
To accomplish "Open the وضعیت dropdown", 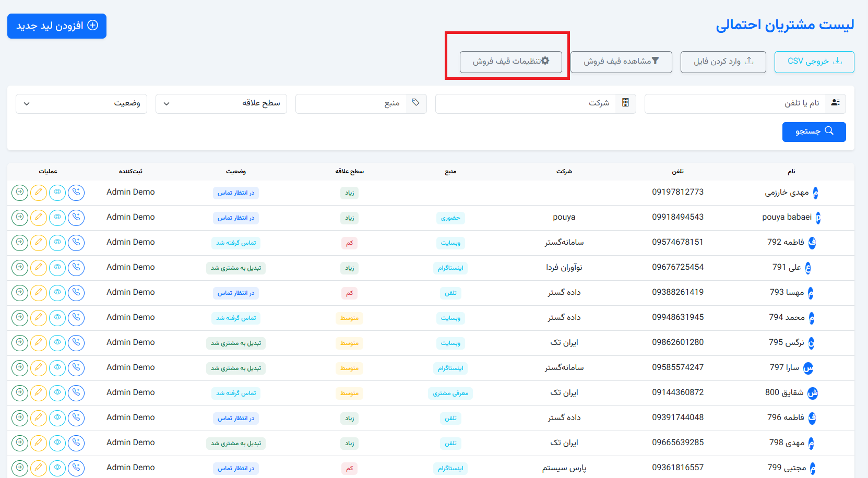I will (81, 103).
